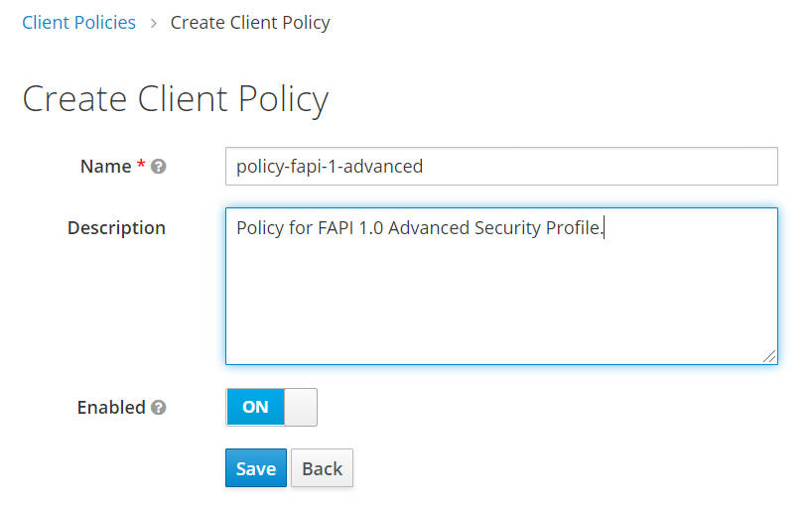Focus the Name input with policy-fapi-1-advanced

pos(501,167)
